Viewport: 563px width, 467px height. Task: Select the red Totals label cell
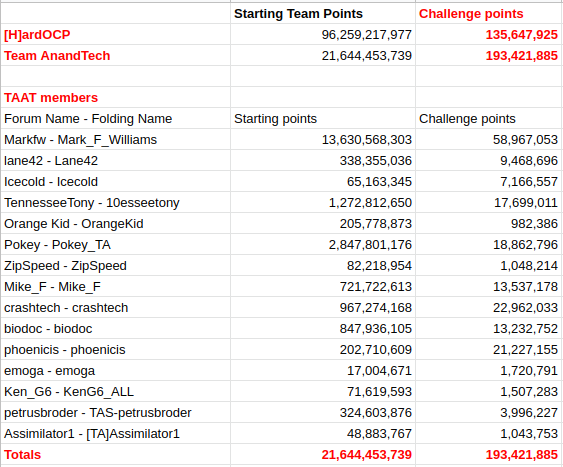pyautogui.click(x=115, y=454)
